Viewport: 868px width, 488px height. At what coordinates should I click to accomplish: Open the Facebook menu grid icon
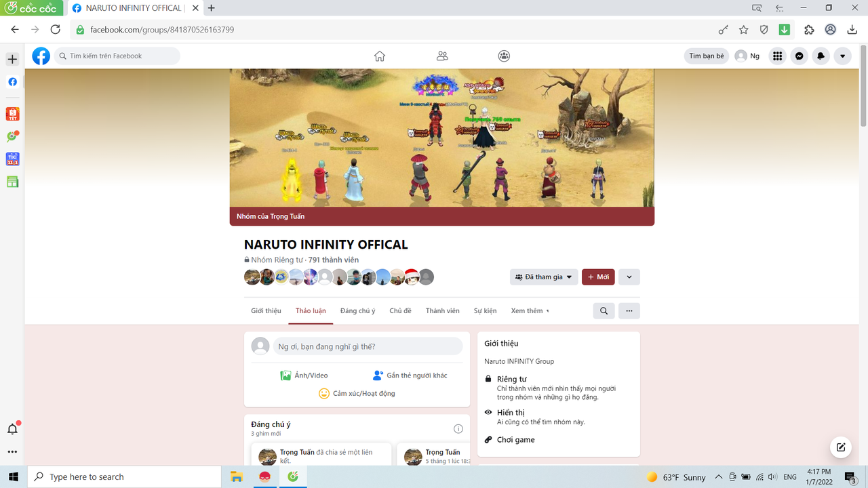(x=778, y=56)
